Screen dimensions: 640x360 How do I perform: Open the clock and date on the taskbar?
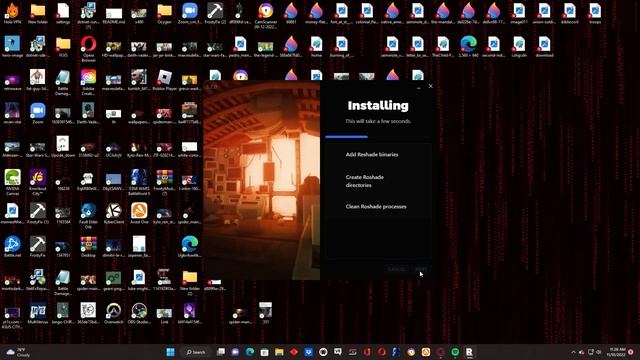coord(616,352)
